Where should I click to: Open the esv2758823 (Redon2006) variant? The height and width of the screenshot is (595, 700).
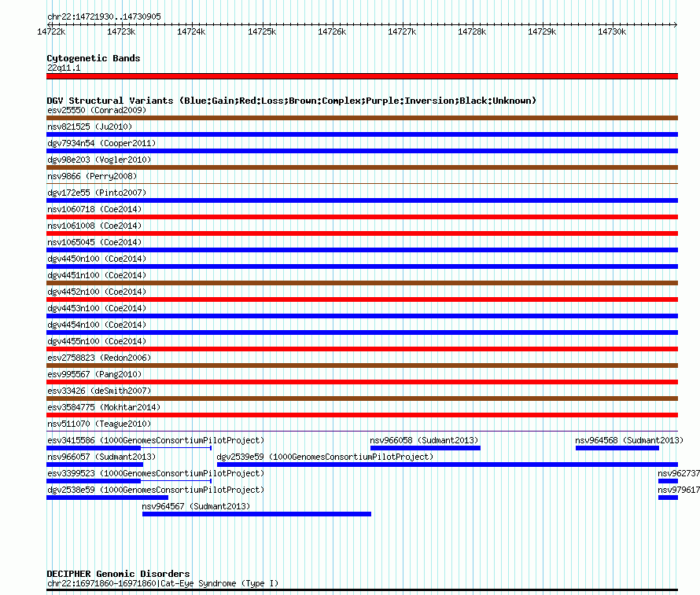(x=99, y=358)
